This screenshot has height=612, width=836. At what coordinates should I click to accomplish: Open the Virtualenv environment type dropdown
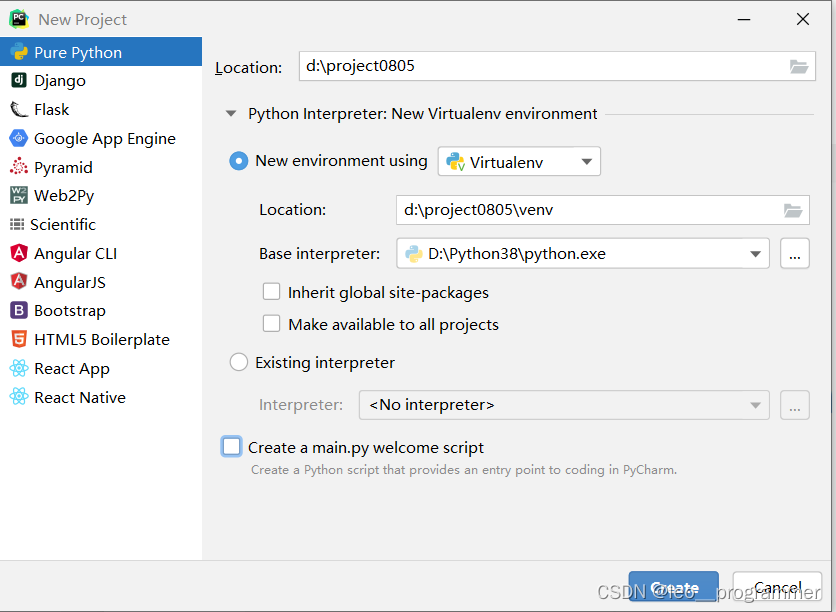(x=519, y=162)
